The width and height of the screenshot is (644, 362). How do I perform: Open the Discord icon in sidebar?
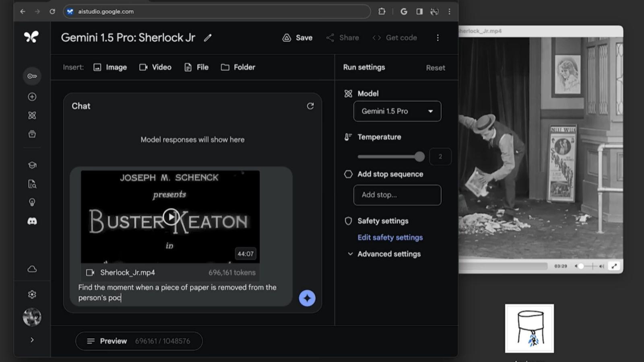point(32,221)
